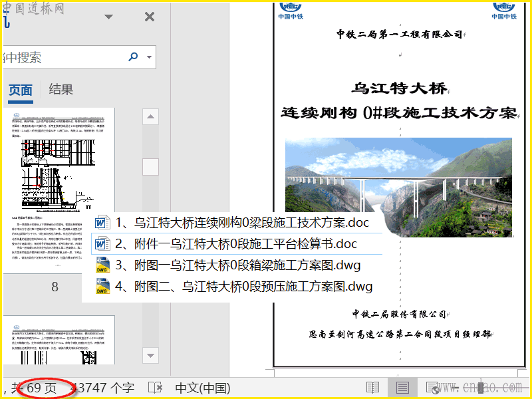Switch to Read Mode view icon

click(372, 388)
